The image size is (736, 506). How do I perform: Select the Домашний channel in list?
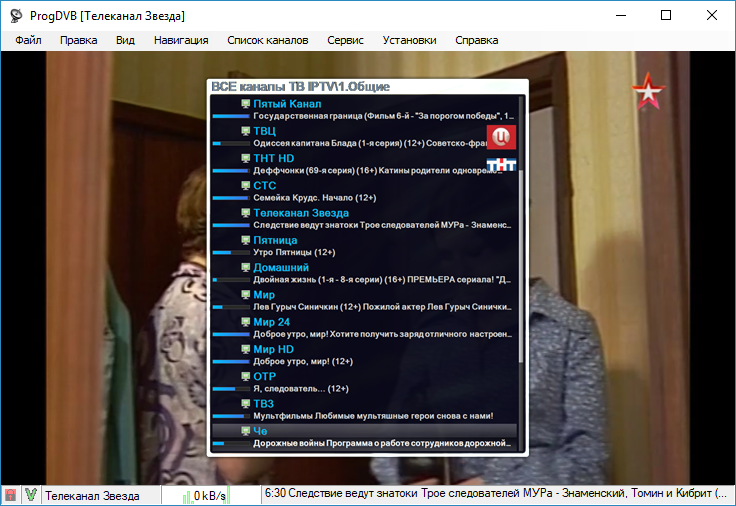pyautogui.click(x=281, y=268)
